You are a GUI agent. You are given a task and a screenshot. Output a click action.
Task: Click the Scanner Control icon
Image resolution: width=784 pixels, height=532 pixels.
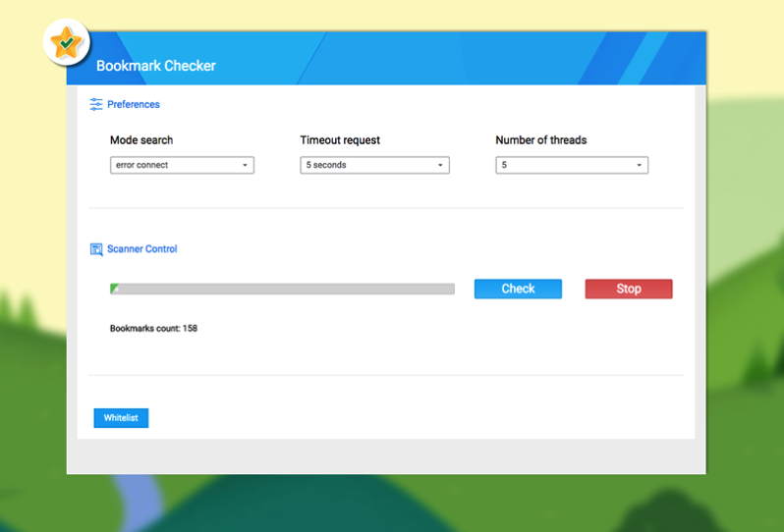(x=96, y=248)
